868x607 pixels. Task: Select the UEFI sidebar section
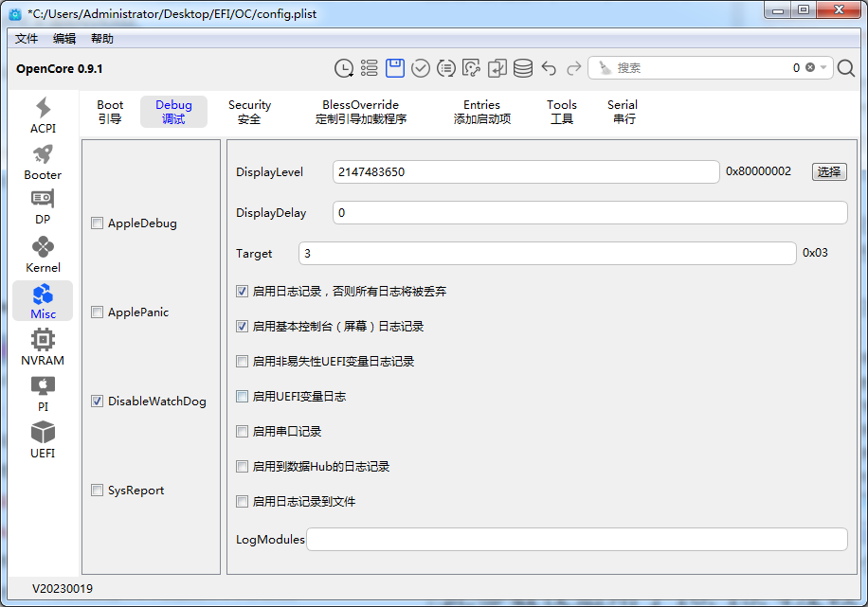[x=43, y=439]
